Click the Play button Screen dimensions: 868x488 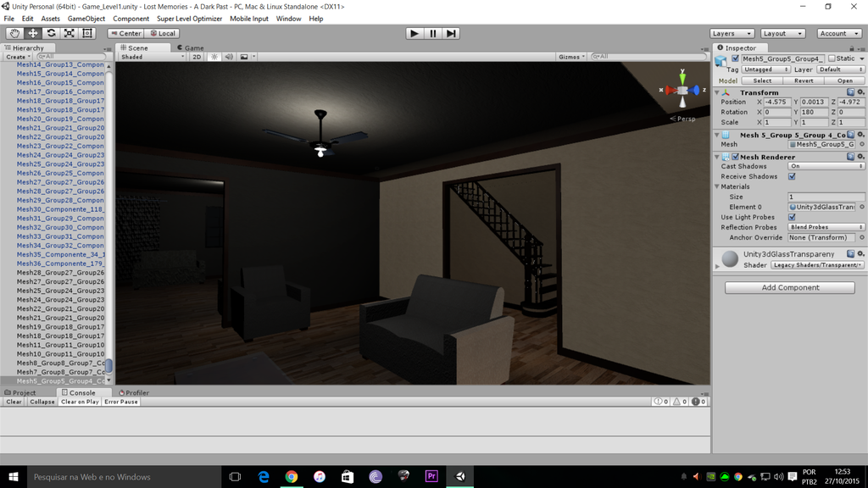pos(414,33)
